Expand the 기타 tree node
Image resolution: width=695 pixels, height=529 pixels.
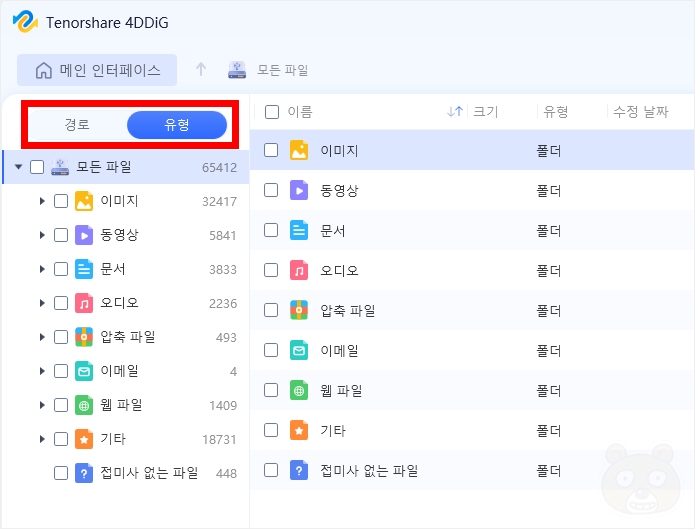point(42,439)
